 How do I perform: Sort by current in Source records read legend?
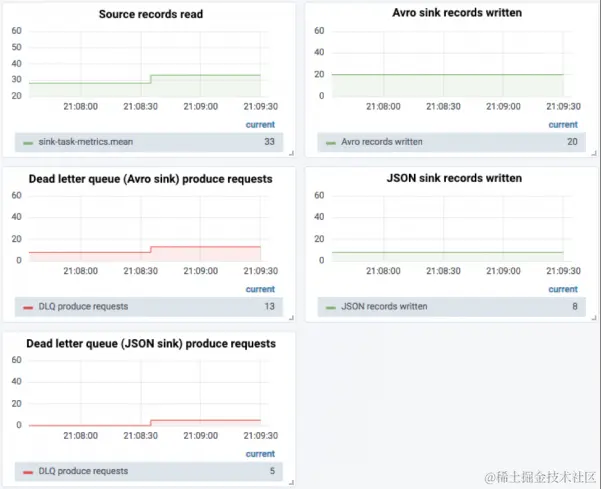click(x=260, y=125)
